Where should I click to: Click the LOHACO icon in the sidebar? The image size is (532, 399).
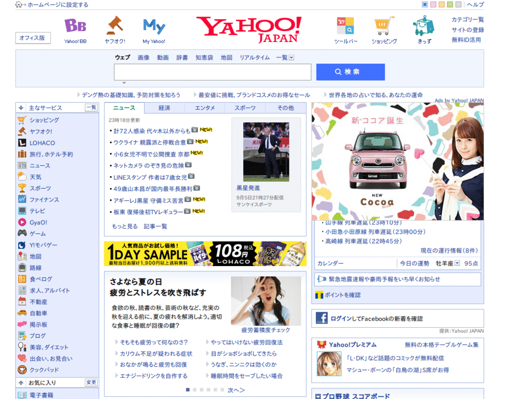pyautogui.click(x=22, y=143)
